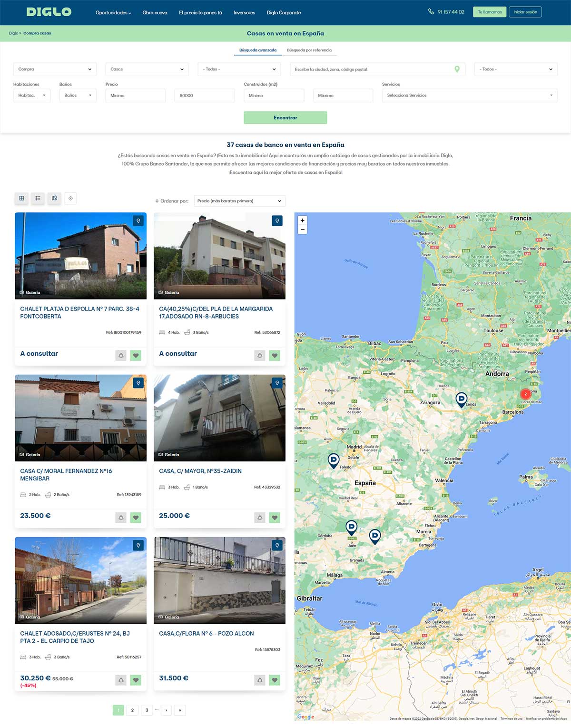This screenshot has width=571, height=728.
Task: Open the Compra operation dropdown
Action: (55, 70)
